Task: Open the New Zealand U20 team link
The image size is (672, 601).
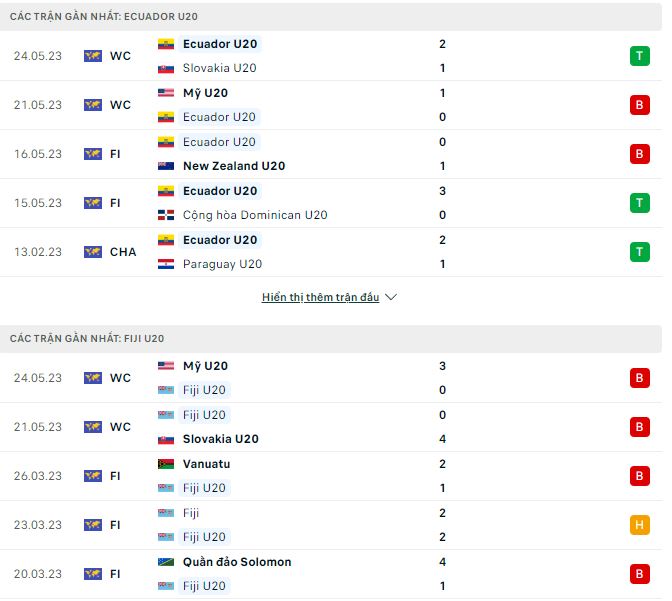Action: [x=234, y=166]
